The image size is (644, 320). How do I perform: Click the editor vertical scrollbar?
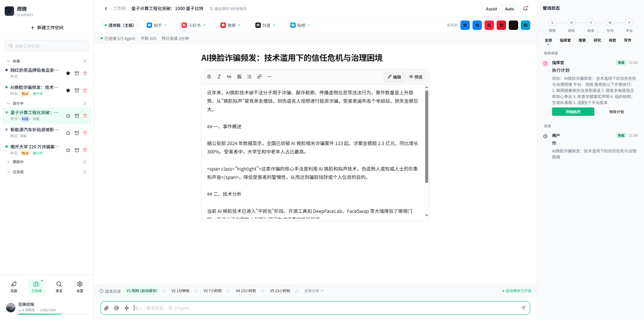coord(427,136)
